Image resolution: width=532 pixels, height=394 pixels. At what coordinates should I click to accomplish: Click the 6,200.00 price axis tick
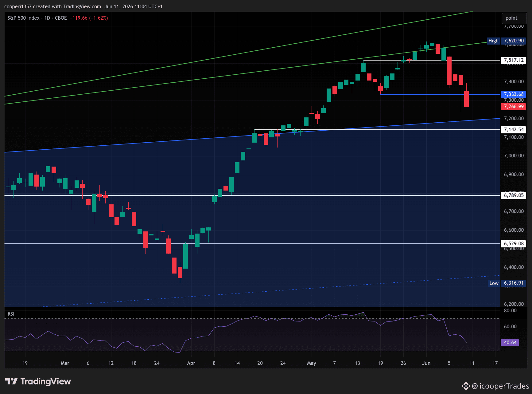click(x=514, y=304)
